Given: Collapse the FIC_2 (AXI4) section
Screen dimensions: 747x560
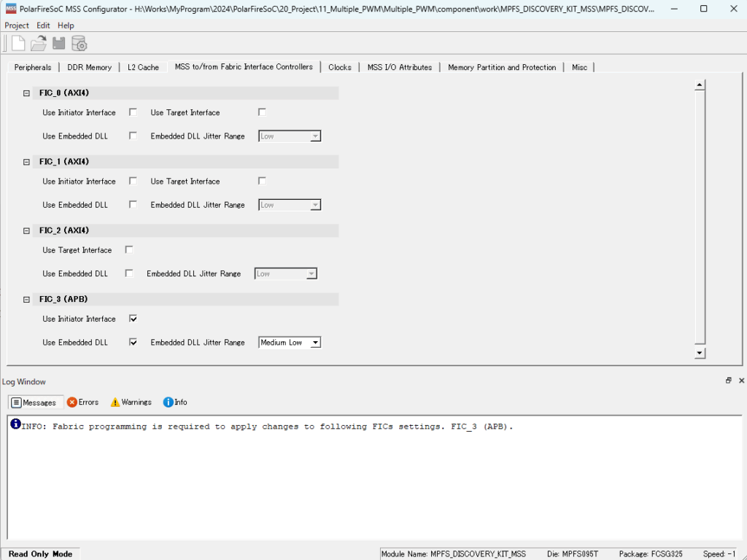Looking at the screenshot, I should tap(27, 231).
